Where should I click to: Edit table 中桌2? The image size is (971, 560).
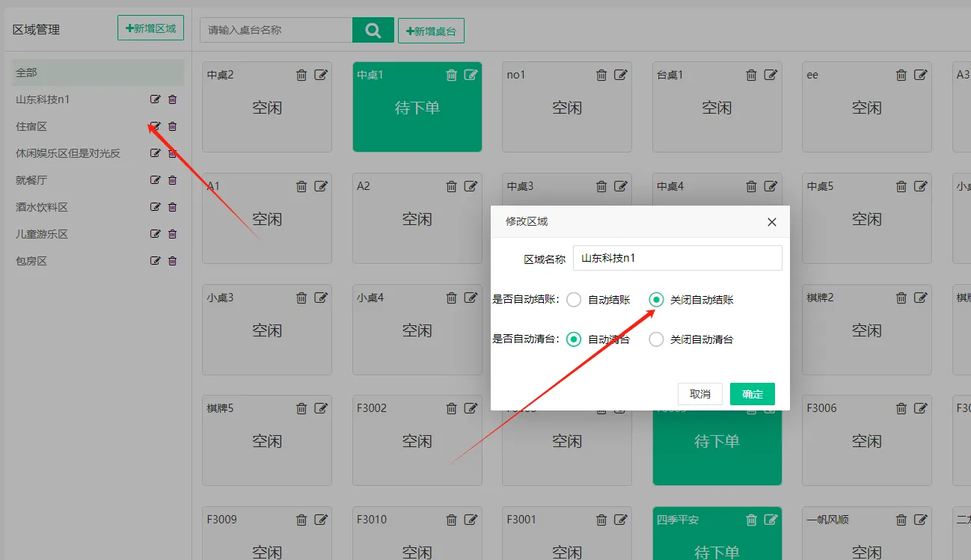click(x=321, y=75)
